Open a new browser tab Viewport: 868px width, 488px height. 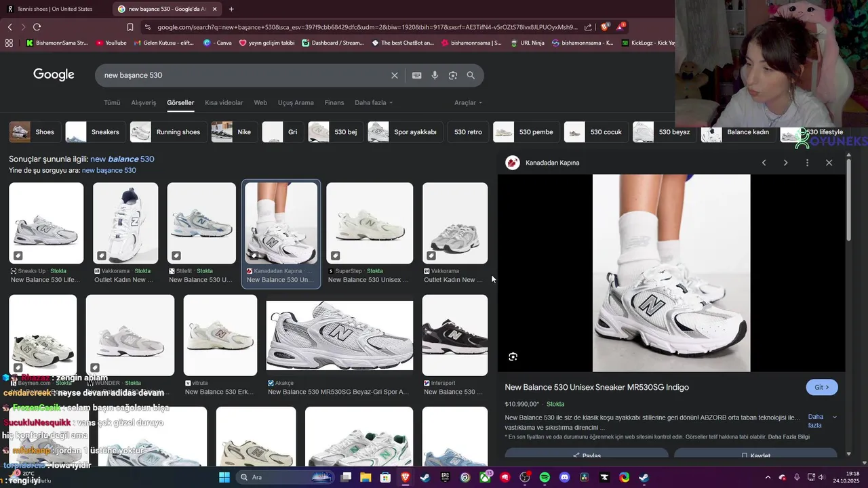click(x=231, y=9)
